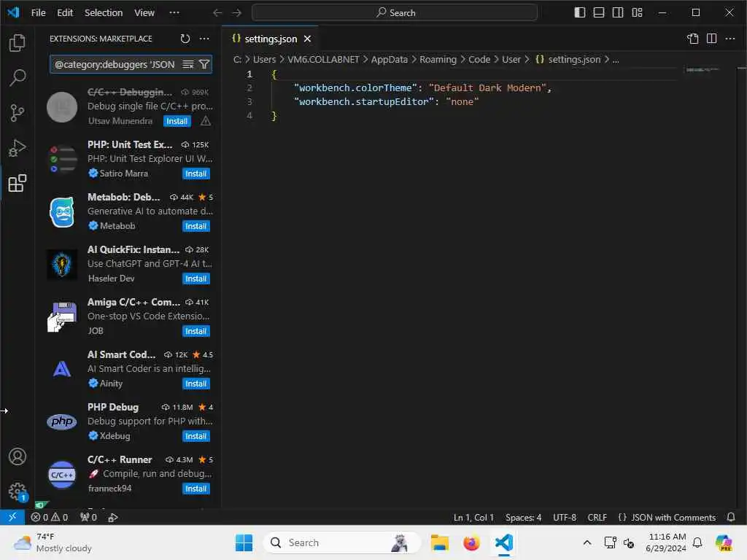Refresh the extensions marketplace list
This screenshot has height=560, width=747.
tap(185, 39)
